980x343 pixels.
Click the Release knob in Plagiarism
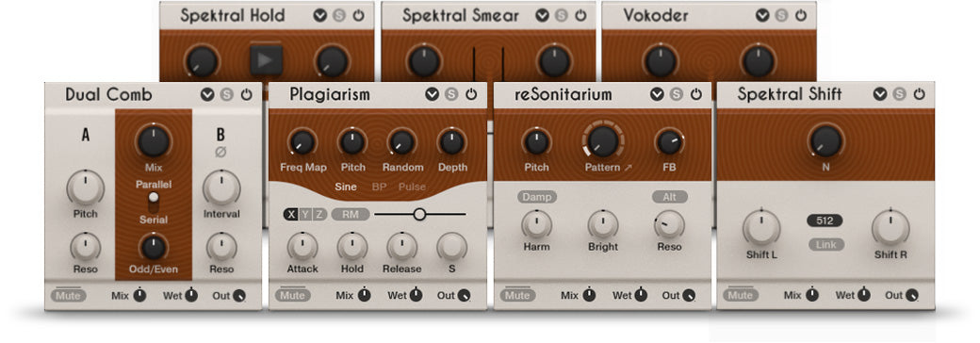401,247
